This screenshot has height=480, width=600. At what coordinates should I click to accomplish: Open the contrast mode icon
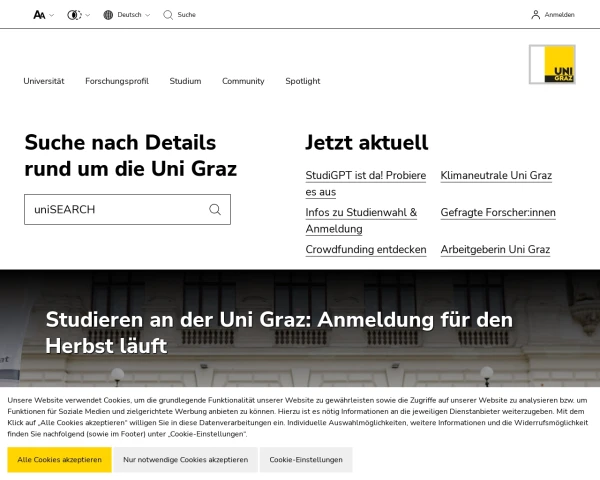pos(74,15)
